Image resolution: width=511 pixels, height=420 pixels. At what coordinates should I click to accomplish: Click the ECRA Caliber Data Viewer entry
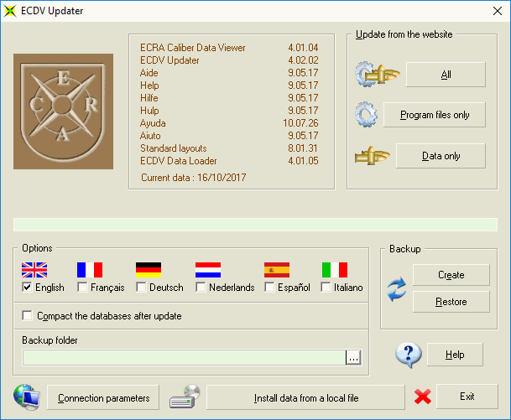pos(193,48)
